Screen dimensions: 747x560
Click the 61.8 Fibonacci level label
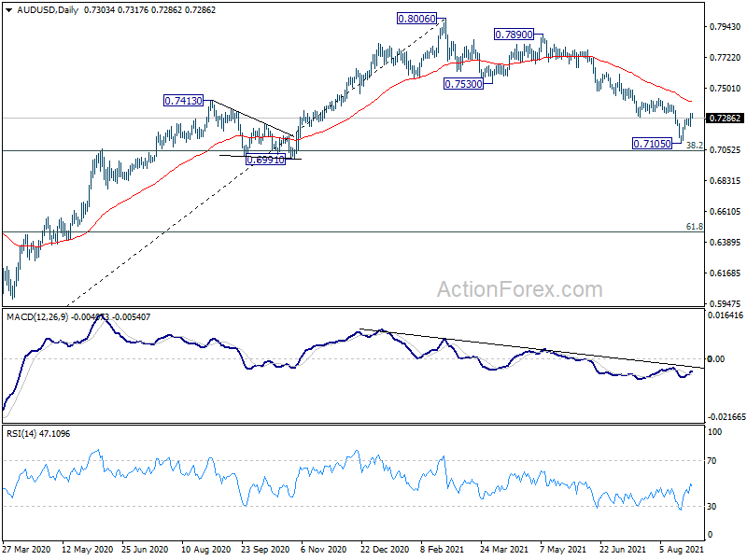(x=695, y=227)
